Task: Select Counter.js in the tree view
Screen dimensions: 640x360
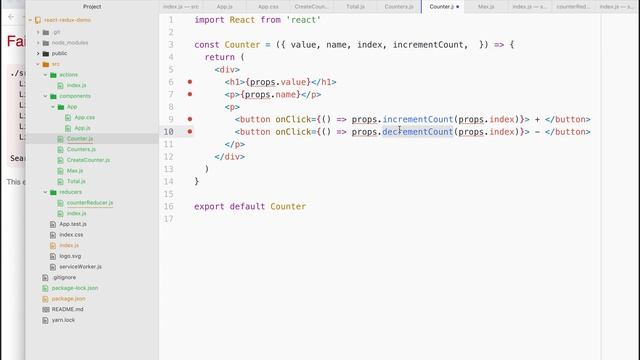Action: click(x=80, y=139)
